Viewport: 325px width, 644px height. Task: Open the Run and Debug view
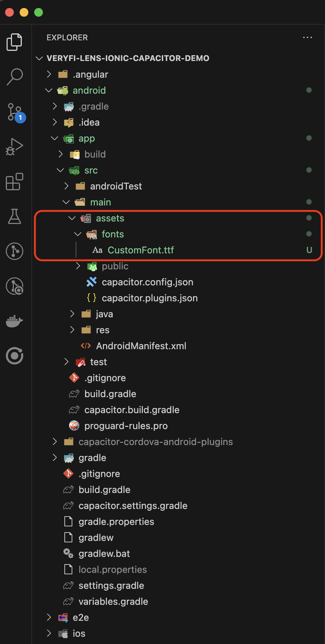[15, 147]
